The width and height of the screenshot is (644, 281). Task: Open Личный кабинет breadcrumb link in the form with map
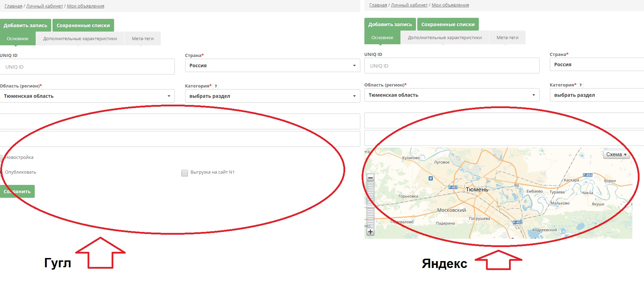pos(409,5)
